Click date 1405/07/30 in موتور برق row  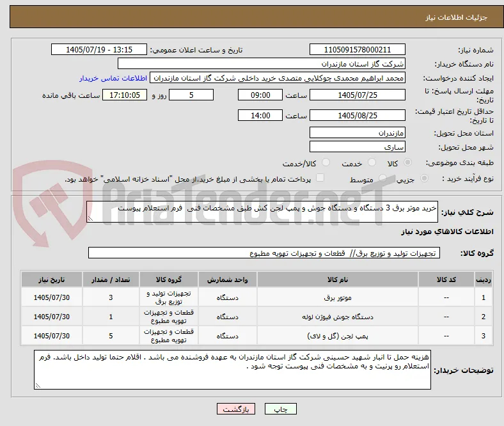pos(52,297)
